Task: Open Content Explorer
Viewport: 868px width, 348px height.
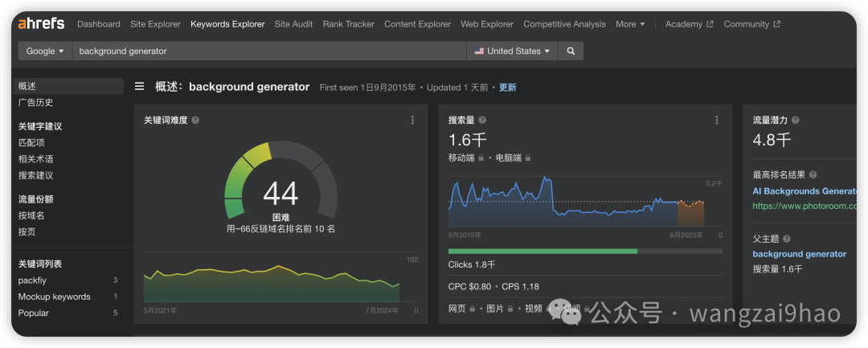Action: coord(418,24)
